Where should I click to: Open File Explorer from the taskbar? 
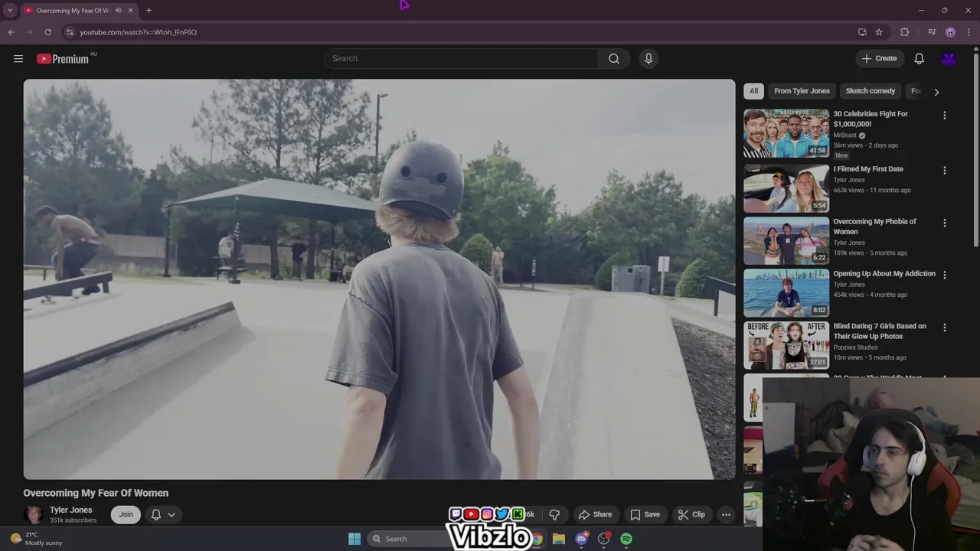pyautogui.click(x=559, y=539)
